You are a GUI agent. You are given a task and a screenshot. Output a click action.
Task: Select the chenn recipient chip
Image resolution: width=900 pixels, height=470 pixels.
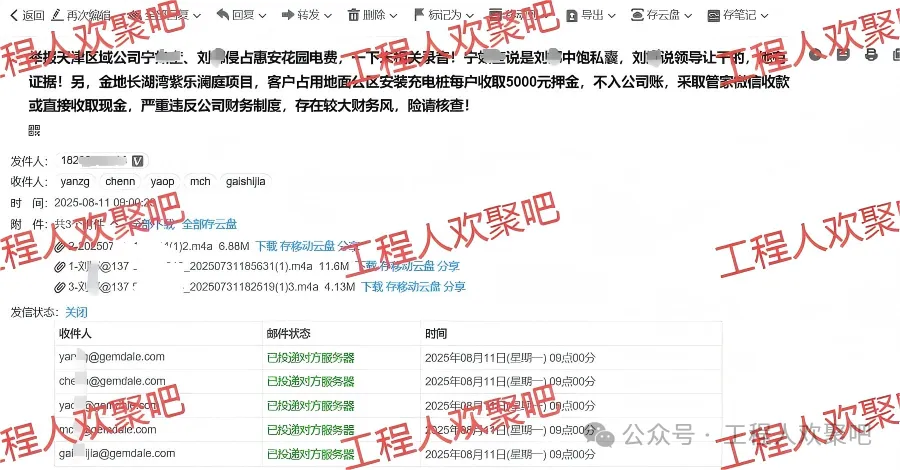(120, 182)
